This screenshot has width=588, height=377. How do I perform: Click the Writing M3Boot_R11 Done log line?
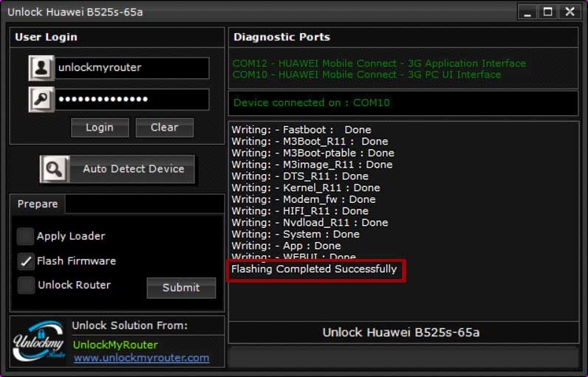point(310,141)
